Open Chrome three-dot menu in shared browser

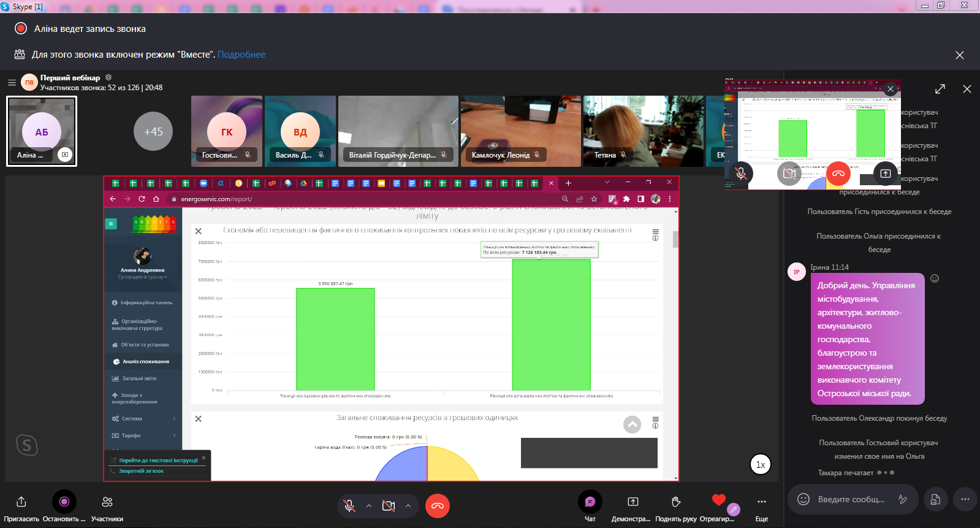670,199
